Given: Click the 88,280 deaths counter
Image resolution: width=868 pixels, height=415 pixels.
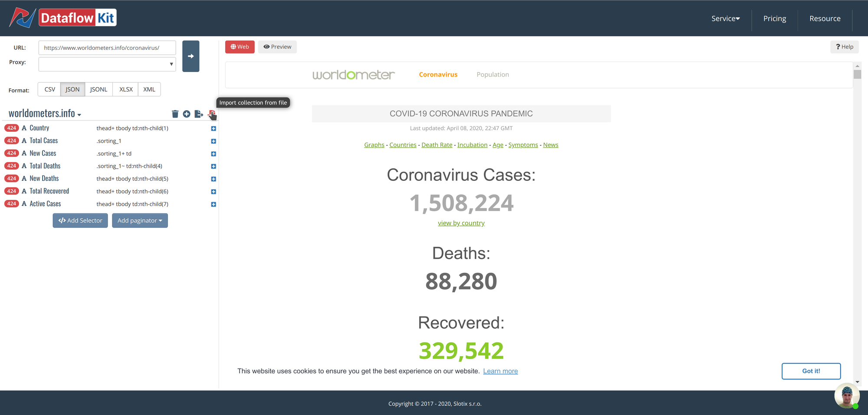Looking at the screenshot, I should coord(461,281).
